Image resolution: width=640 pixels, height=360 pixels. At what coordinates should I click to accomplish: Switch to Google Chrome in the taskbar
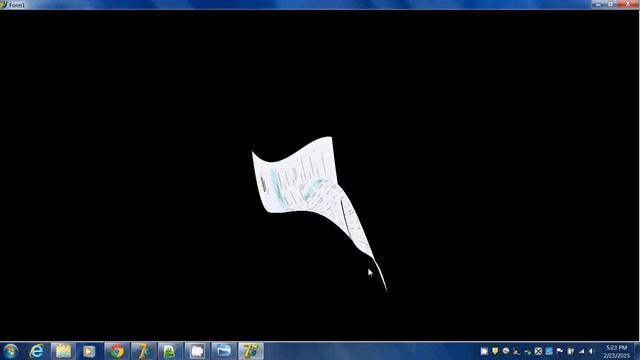(117, 351)
